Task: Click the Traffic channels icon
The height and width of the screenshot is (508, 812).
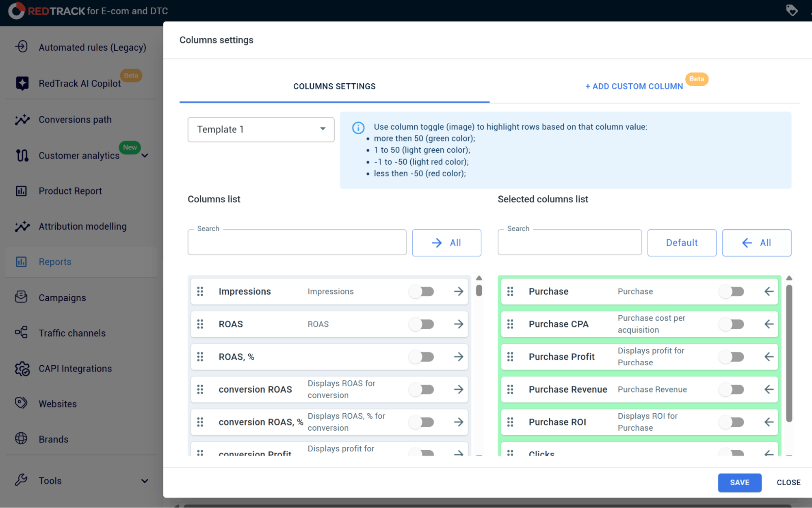Action: 22,332
